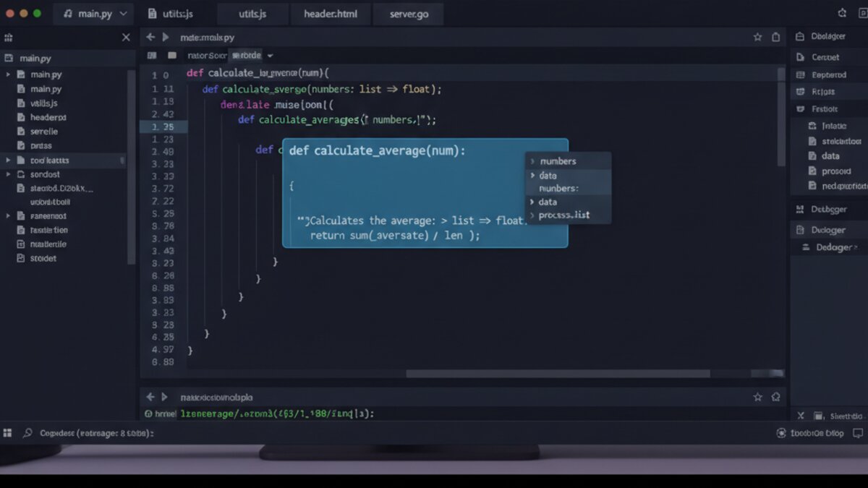Viewport: 868px width, 488px height.
Task: Open the main.py tab dropdown chevron
Action: [x=123, y=13]
